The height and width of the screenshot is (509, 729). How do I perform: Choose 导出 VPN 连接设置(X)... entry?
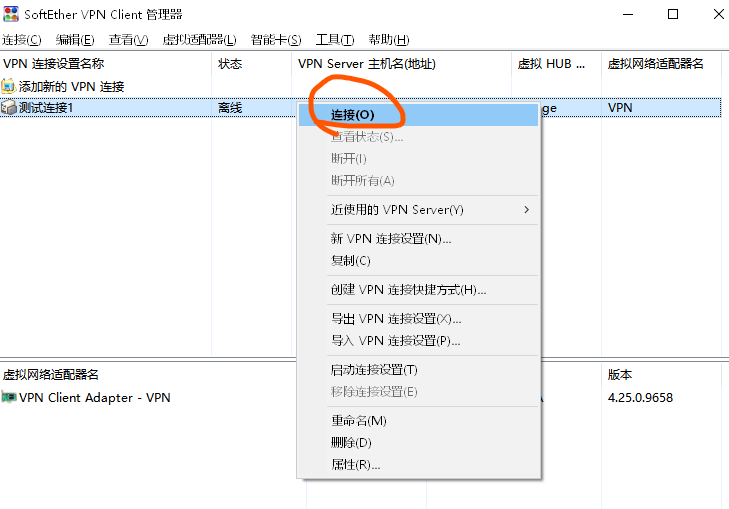pos(418,318)
